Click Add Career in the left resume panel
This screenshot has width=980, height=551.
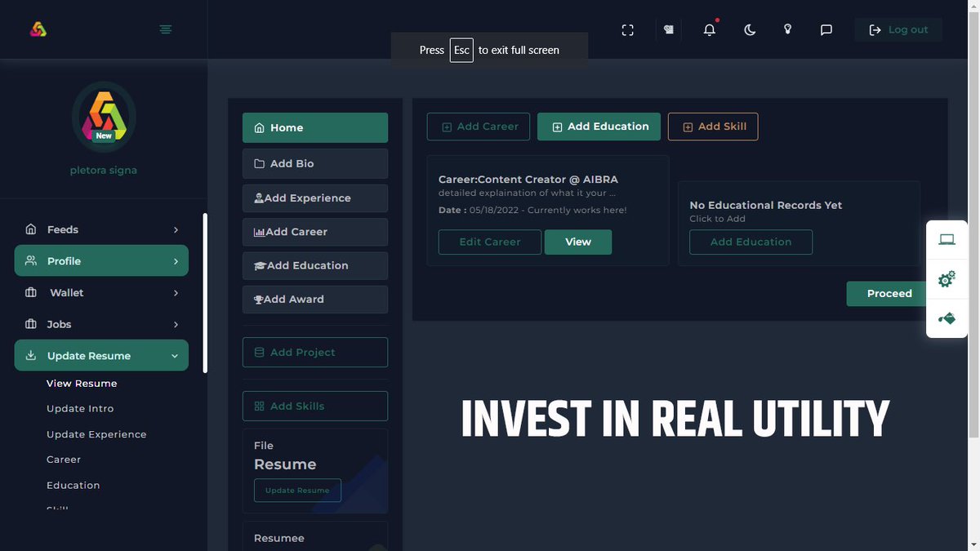click(315, 232)
